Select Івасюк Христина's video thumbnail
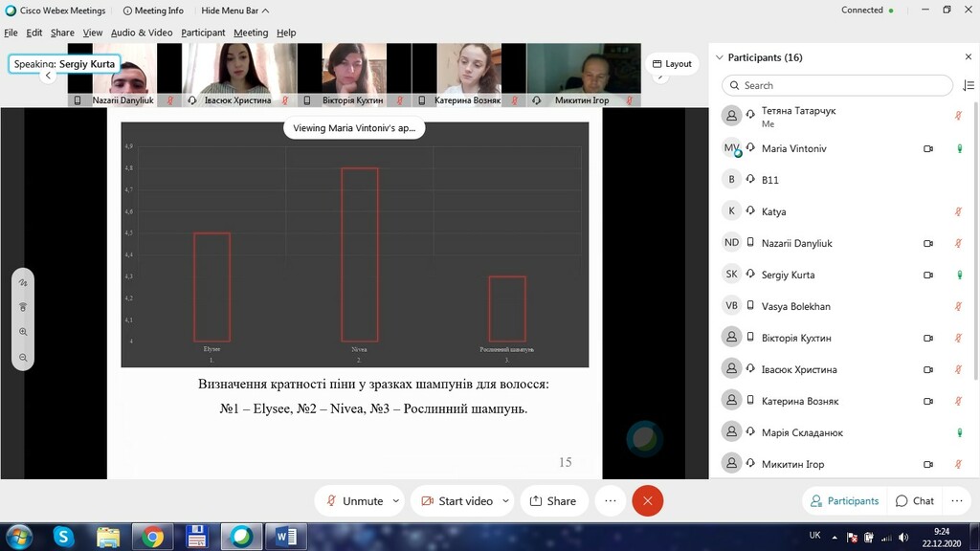 point(238,75)
